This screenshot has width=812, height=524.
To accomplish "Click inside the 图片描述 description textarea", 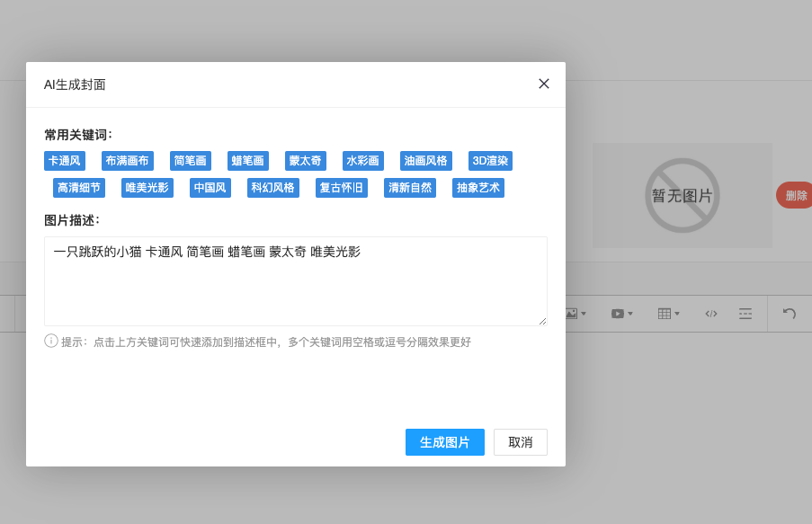I will [x=295, y=279].
